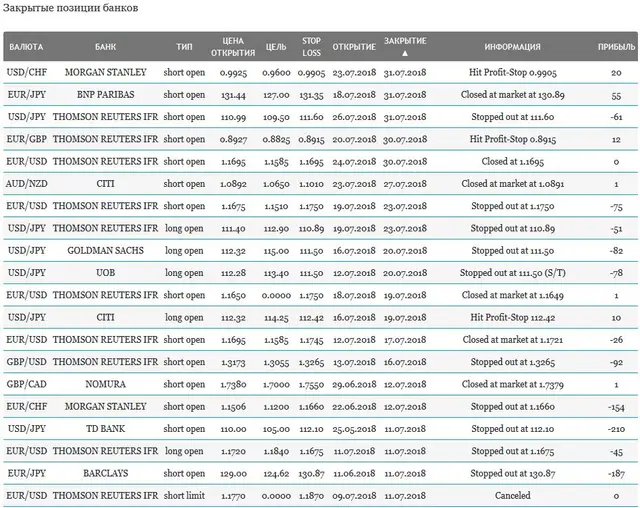
Task: Click target price 105.00
Action: [x=276, y=428]
